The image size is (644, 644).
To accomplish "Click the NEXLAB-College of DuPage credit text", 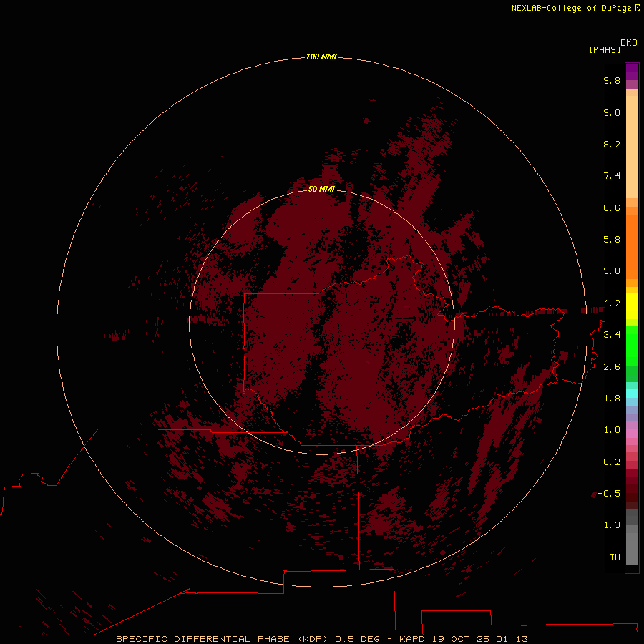I will click(571, 8).
